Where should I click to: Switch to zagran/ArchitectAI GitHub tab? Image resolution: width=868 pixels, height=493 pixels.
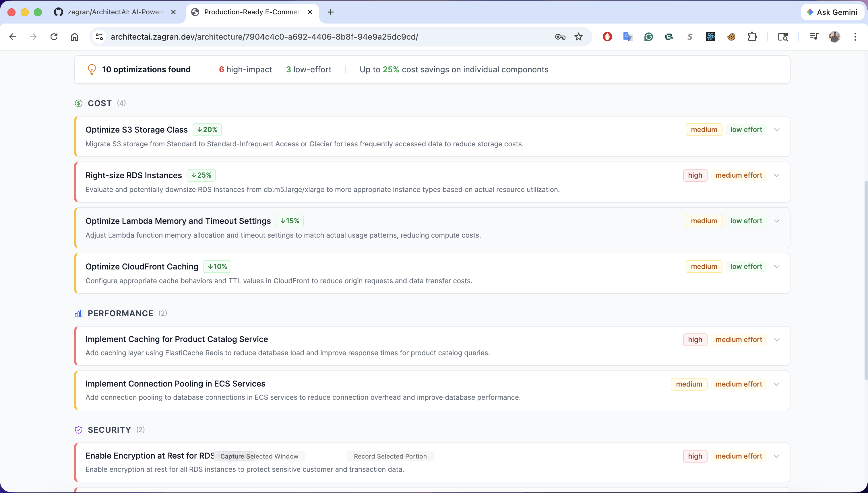pyautogui.click(x=115, y=12)
